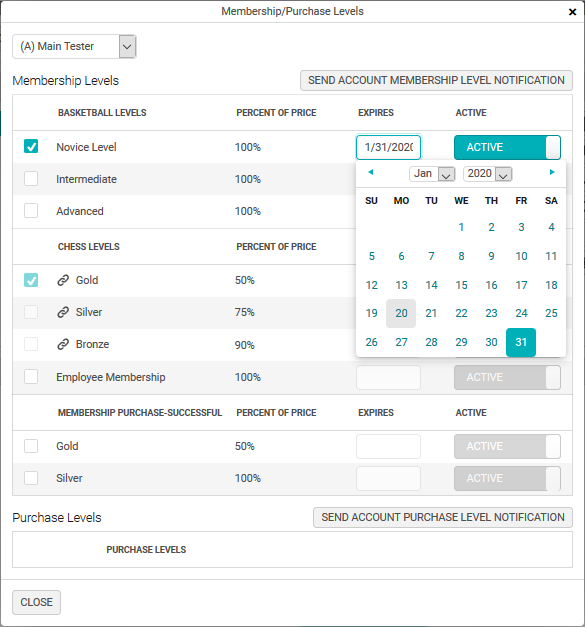
Task: Click the 75% value for Silver
Action: 245,312
